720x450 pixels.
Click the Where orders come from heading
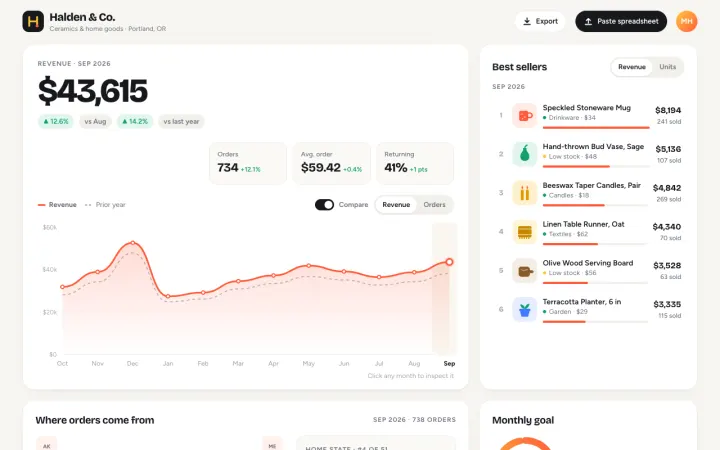tap(95, 420)
